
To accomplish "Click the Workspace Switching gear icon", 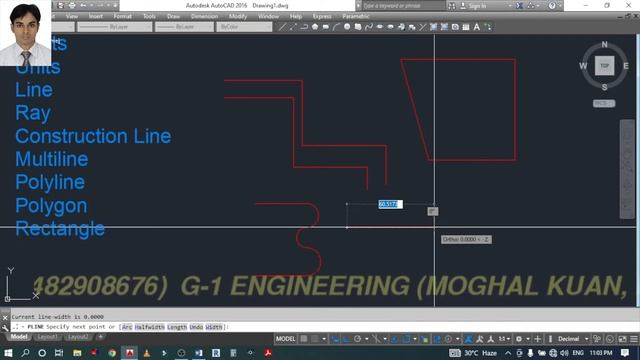I will (x=518, y=339).
